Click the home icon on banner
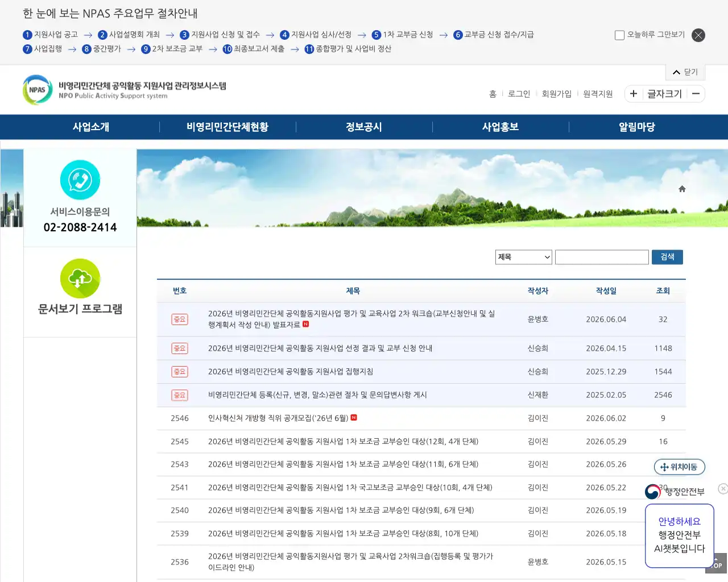The width and height of the screenshot is (728, 582). pyautogui.click(x=682, y=189)
